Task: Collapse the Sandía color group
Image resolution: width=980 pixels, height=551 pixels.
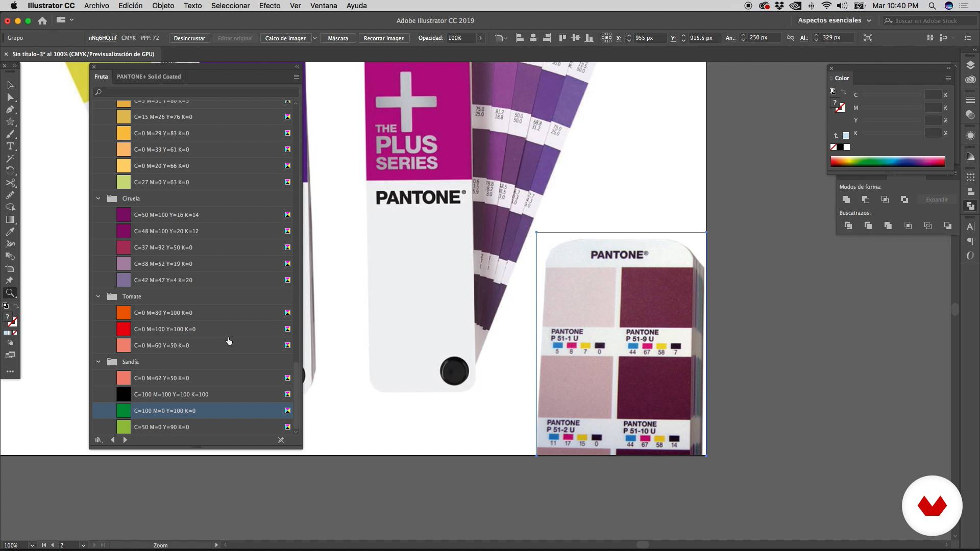Action: click(x=99, y=362)
